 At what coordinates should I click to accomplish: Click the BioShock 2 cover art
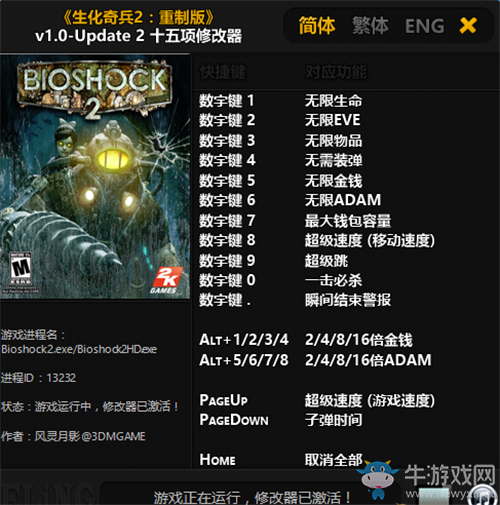point(95,177)
